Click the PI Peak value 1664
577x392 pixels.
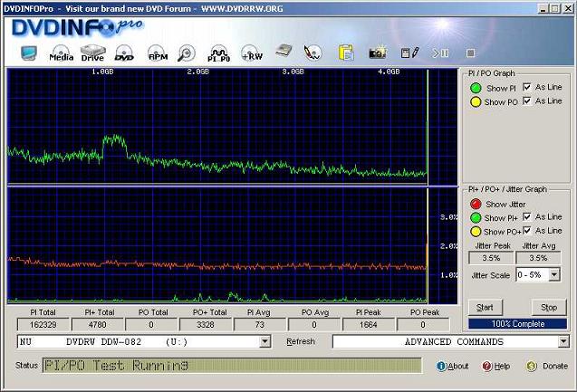click(369, 325)
